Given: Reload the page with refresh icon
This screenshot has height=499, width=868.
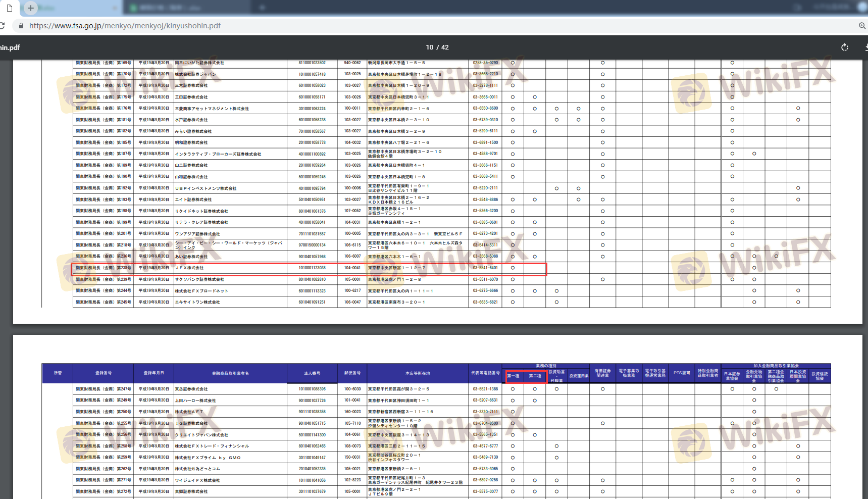Looking at the screenshot, I should click(x=3, y=26).
